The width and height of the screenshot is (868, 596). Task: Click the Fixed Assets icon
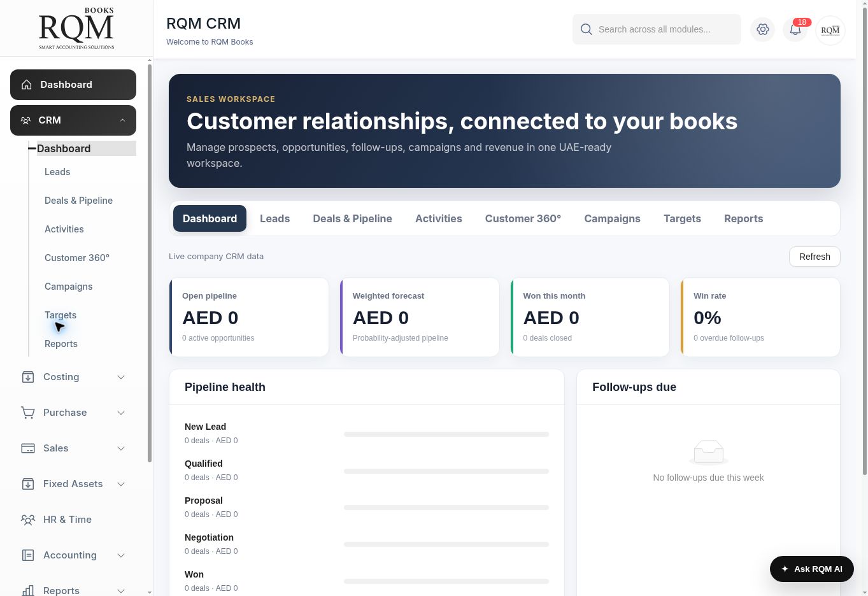28,484
